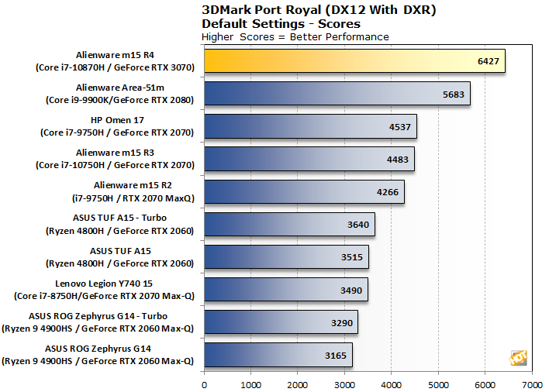Screen dimensions: 549x392
Task: Click the 2000 axis tick label
Action: pyautogui.click(x=297, y=385)
